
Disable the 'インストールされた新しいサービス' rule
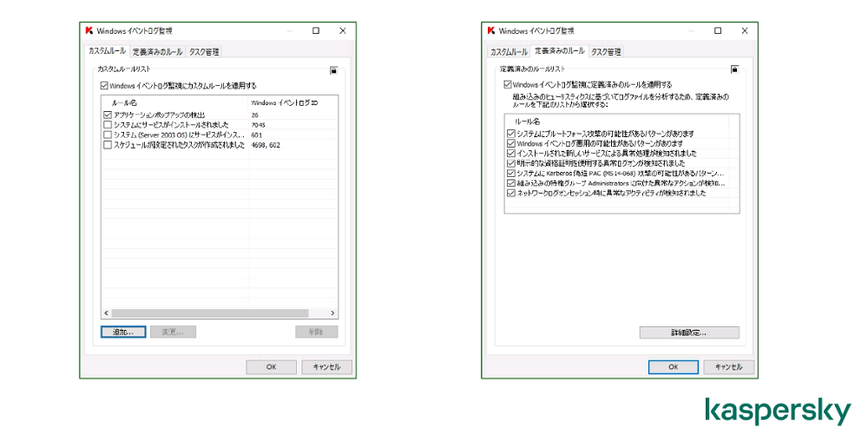click(x=511, y=154)
